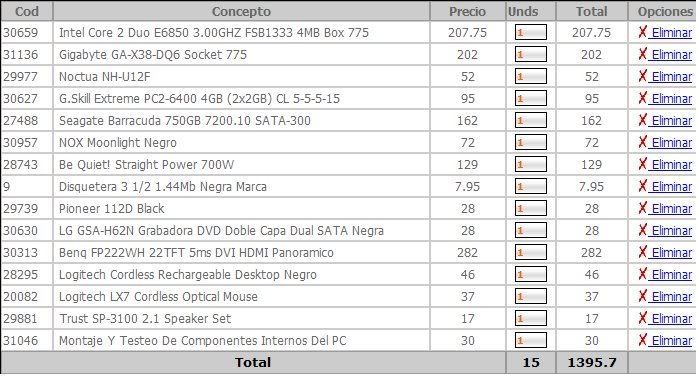Click the red X icon for Intel Core 2 Duo
This screenshot has height=384, width=696.
pyautogui.click(x=642, y=32)
